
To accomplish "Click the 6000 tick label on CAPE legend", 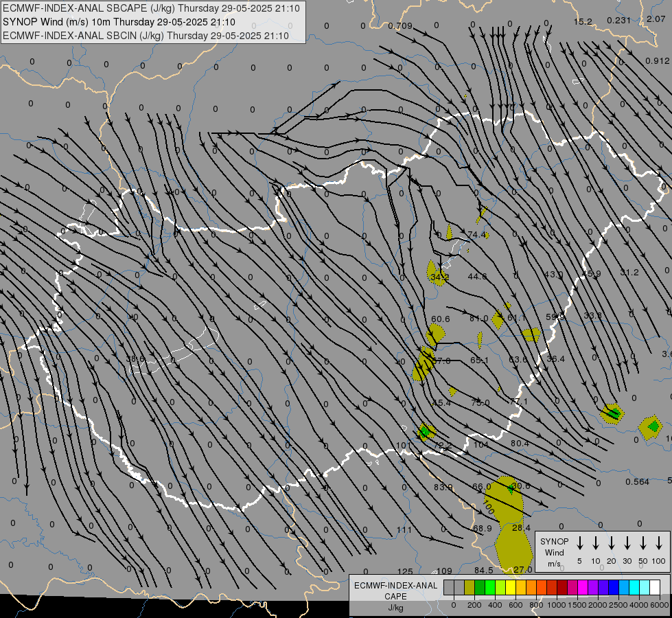I will click(x=660, y=605).
